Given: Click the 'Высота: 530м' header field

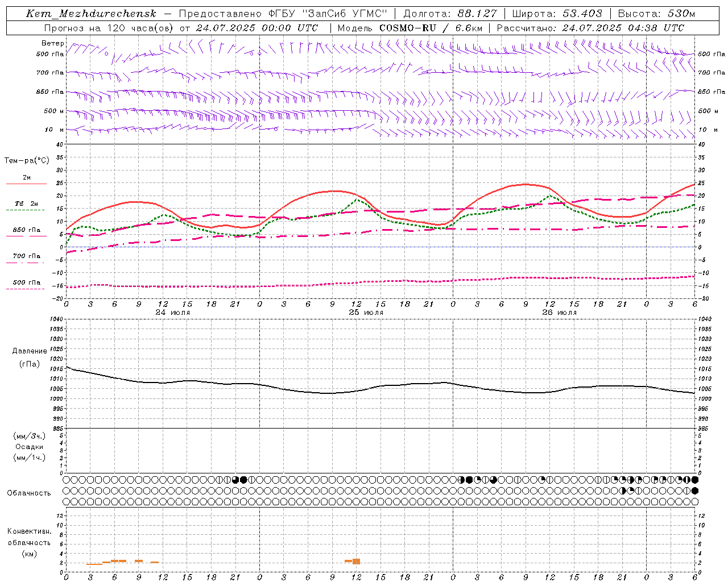Looking at the screenshot, I should pyautogui.click(x=656, y=14).
